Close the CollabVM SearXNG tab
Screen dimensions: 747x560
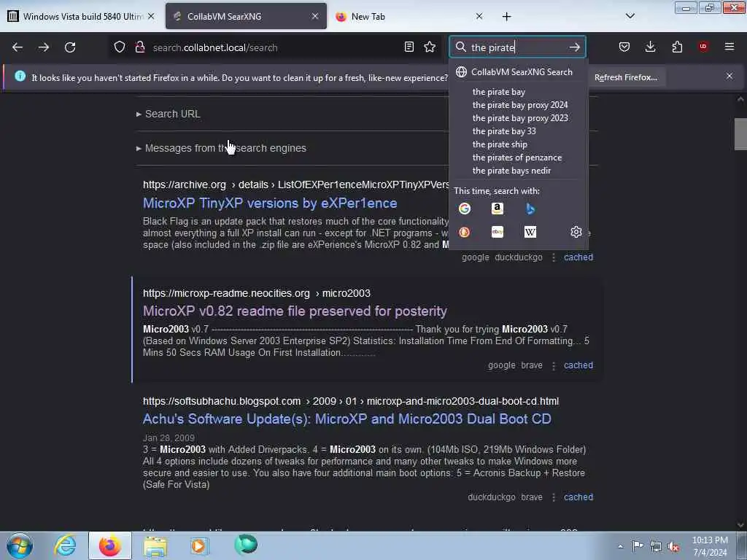click(315, 16)
